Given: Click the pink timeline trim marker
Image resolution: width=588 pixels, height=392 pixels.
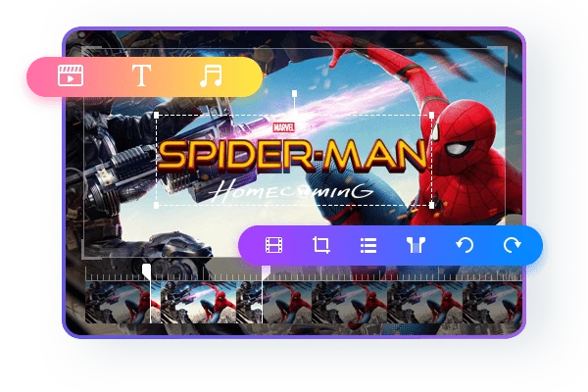Looking at the screenshot, I should [x=266, y=272].
